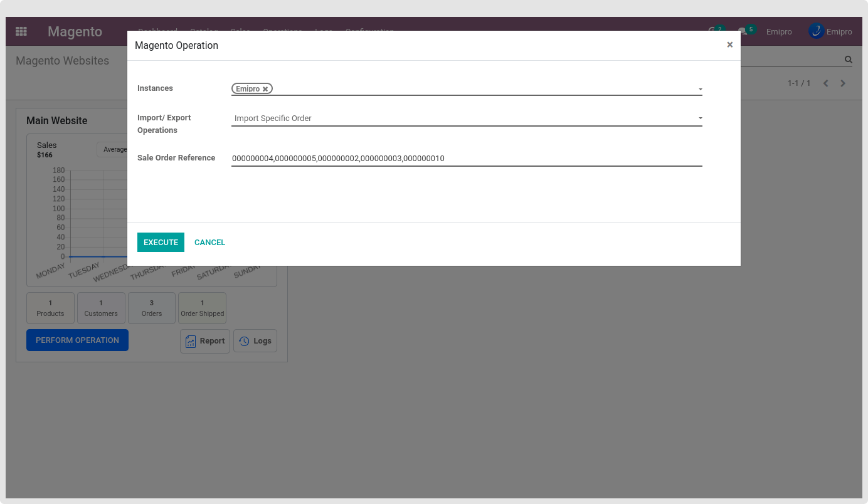Screen dimensions: 868x504
Task: Open Import/Export Operations dropdown
Action: pyautogui.click(x=467, y=118)
